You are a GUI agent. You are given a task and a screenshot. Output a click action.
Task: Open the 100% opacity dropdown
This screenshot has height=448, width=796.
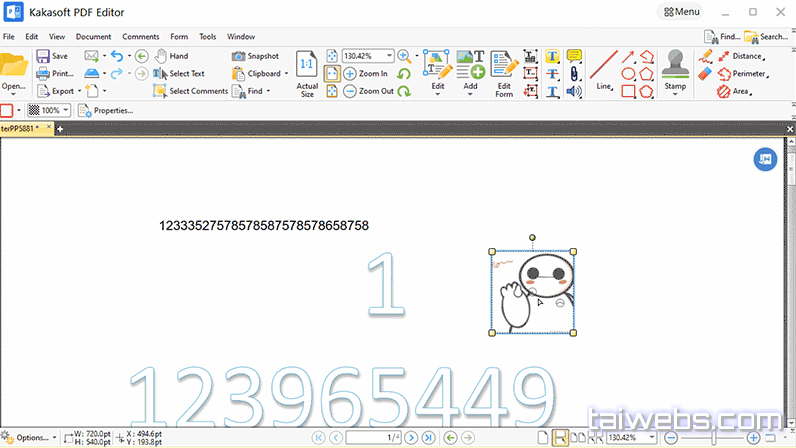(66, 110)
